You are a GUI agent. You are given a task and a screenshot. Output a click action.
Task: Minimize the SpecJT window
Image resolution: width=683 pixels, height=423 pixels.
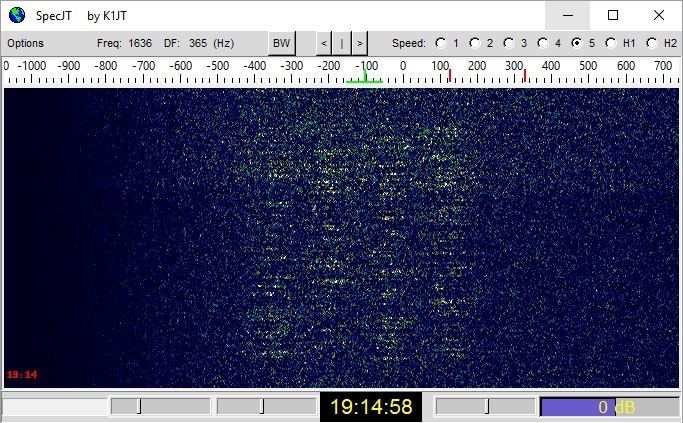point(568,15)
